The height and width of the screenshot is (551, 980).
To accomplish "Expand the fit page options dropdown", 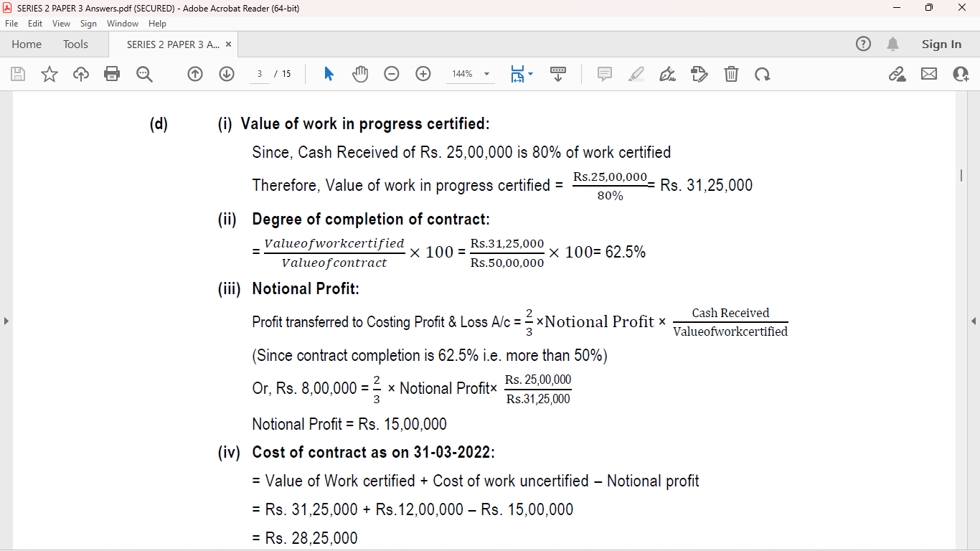I will coord(530,74).
